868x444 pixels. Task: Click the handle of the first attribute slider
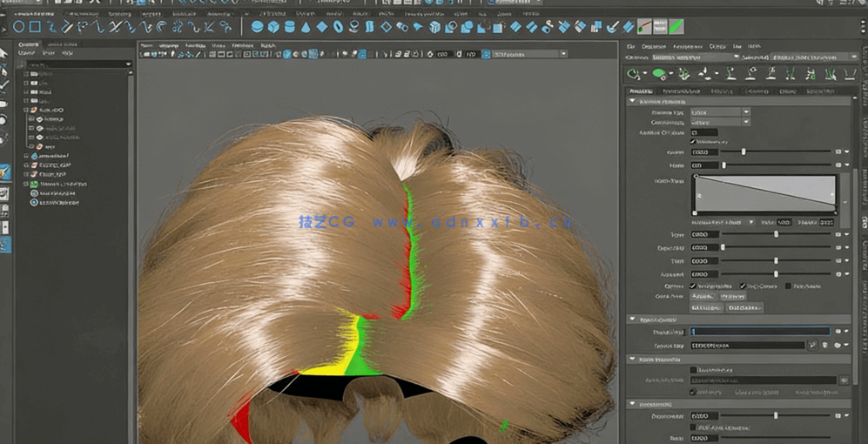pyautogui.click(x=743, y=151)
